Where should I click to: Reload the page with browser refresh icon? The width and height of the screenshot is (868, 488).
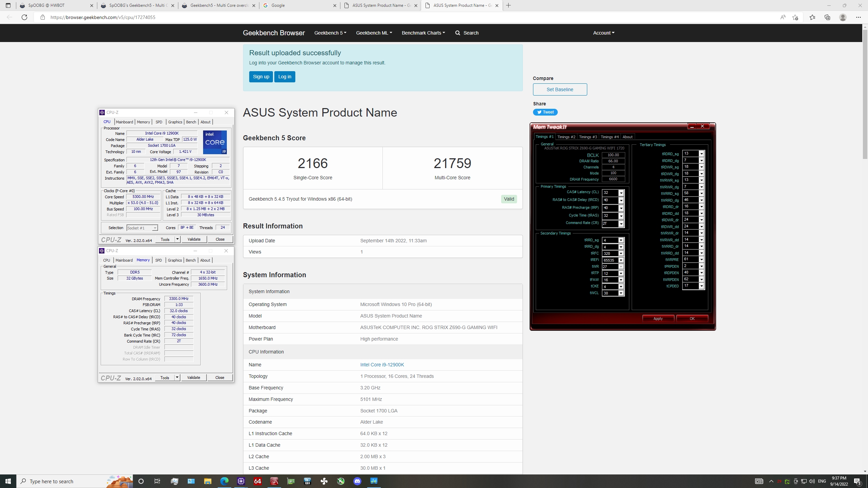(24, 17)
